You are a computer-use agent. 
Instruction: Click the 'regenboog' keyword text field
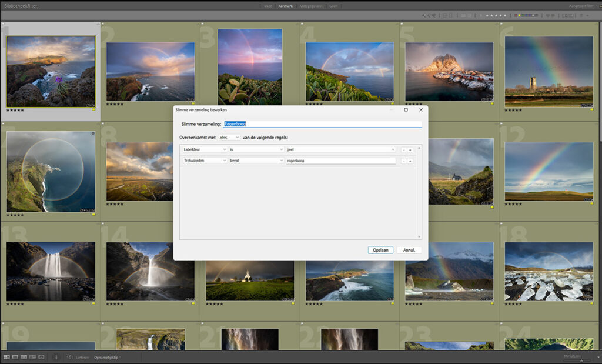340,161
